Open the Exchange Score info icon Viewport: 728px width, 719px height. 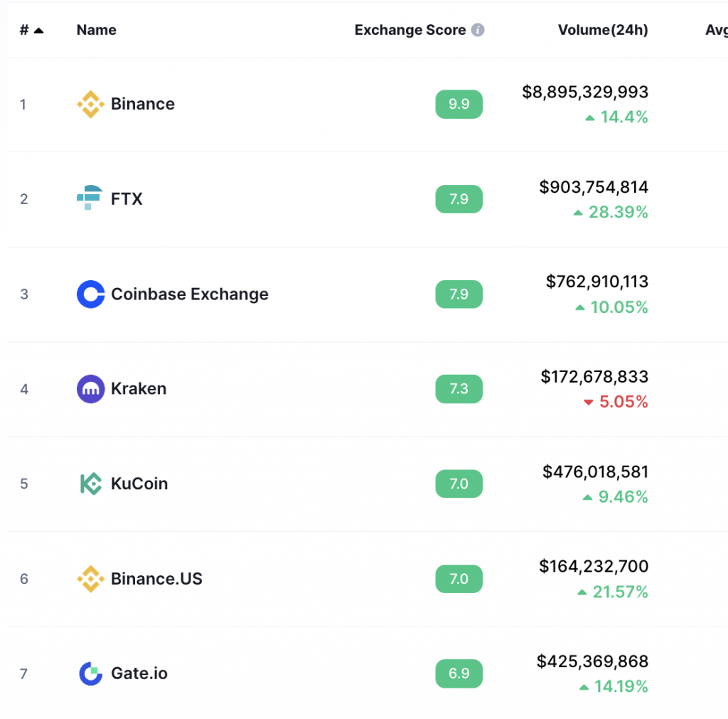478,30
